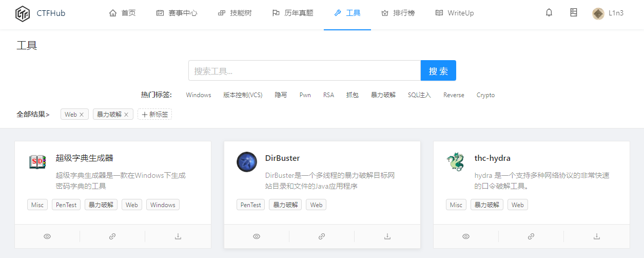Filter by hot tag Pwn
644x258 pixels.
point(305,95)
